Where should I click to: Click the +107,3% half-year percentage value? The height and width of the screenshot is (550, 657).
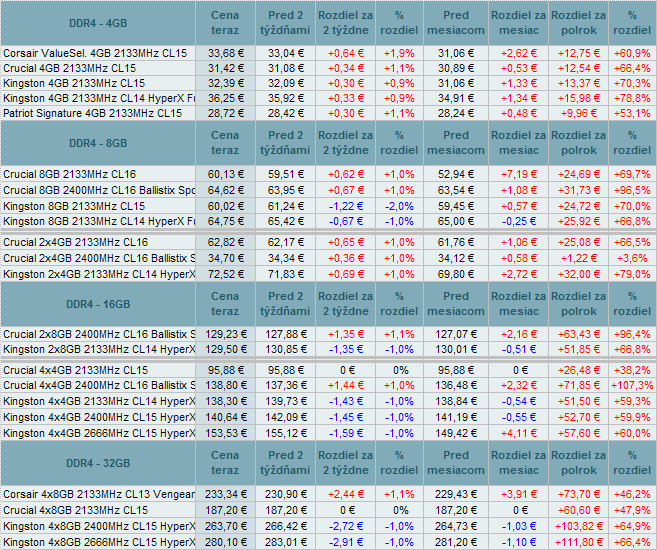point(632,385)
